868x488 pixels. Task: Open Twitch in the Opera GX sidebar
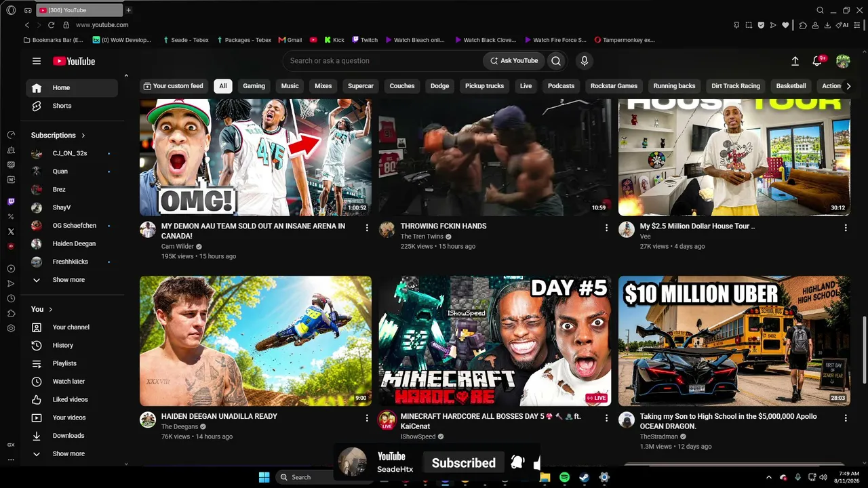coord(11,201)
